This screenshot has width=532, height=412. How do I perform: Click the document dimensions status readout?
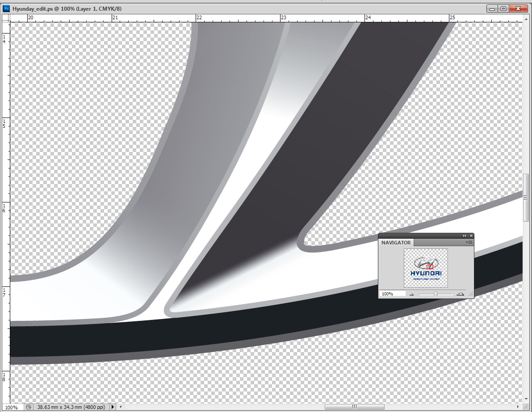(x=71, y=407)
